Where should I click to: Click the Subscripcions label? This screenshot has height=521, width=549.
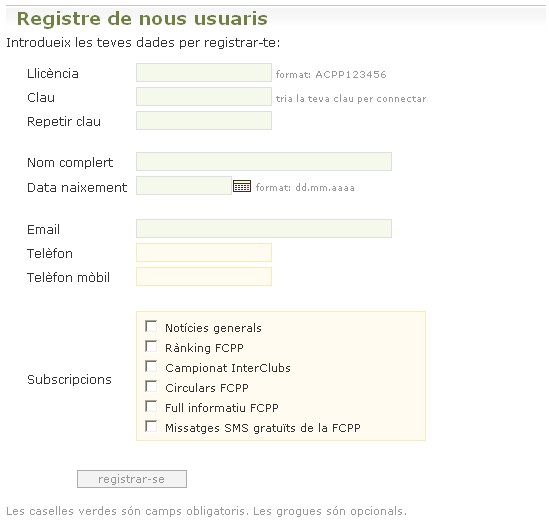click(x=69, y=379)
